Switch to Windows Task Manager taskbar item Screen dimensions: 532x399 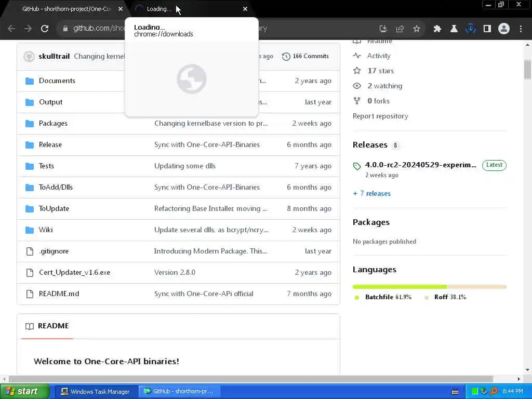96,392
